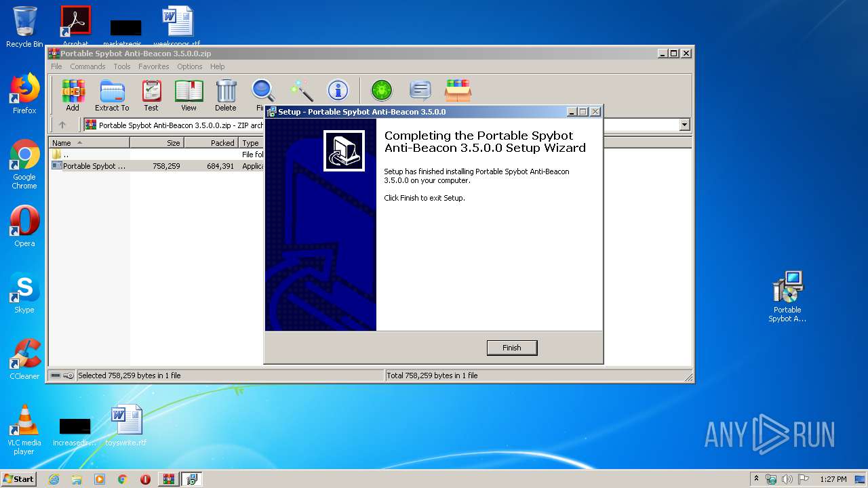The height and width of the screenshot is (488, 868).
Task: Open Windows Media Player taskbar icon
Action: 100,479
